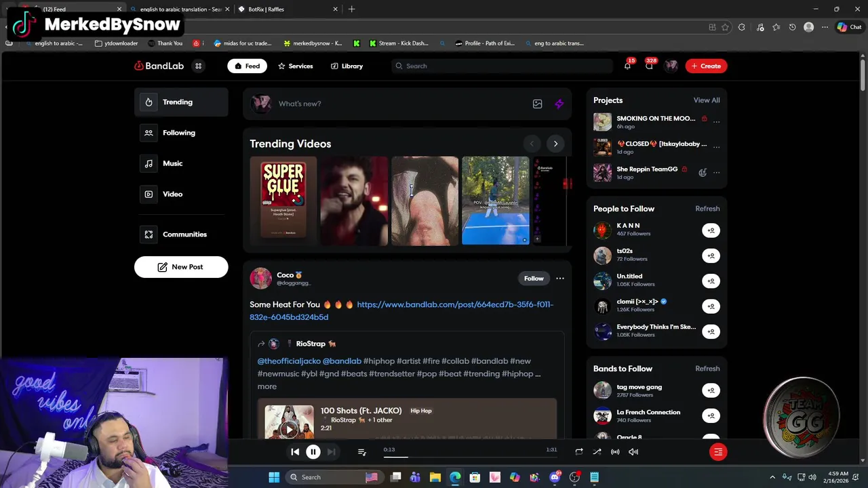Follow Un.titled with add icon
The image size is (868, 488).
[711, 281]
